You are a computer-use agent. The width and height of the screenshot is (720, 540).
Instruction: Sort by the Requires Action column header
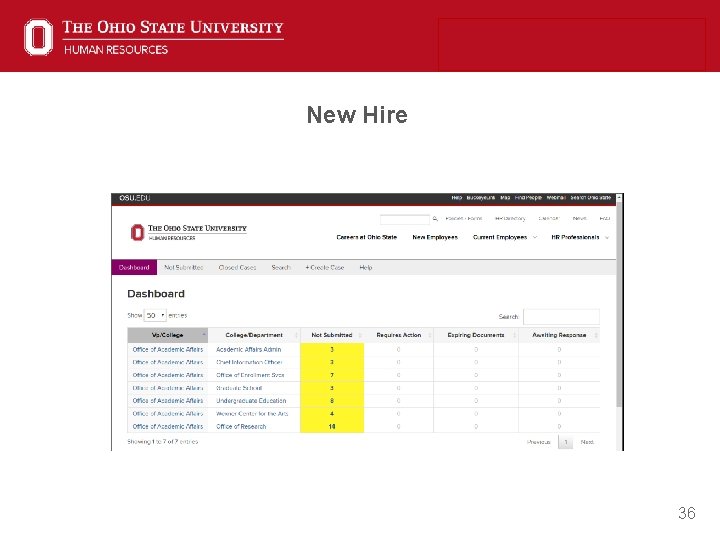(399, 335)
